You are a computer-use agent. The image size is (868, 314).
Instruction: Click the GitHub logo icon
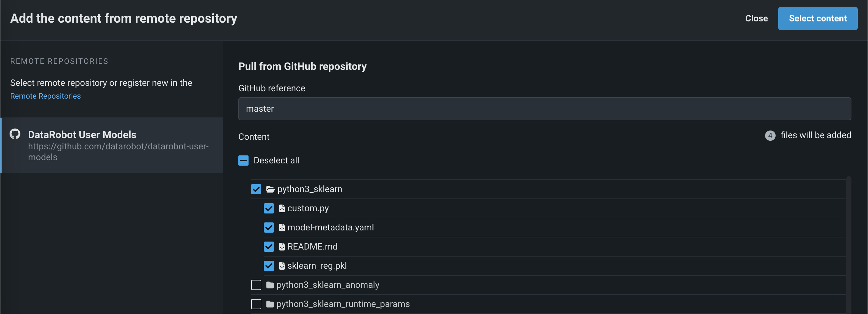click(x=15, y=134)
